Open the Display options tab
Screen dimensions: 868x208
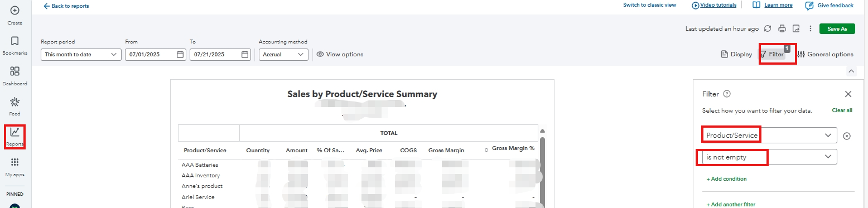point(736,54)
